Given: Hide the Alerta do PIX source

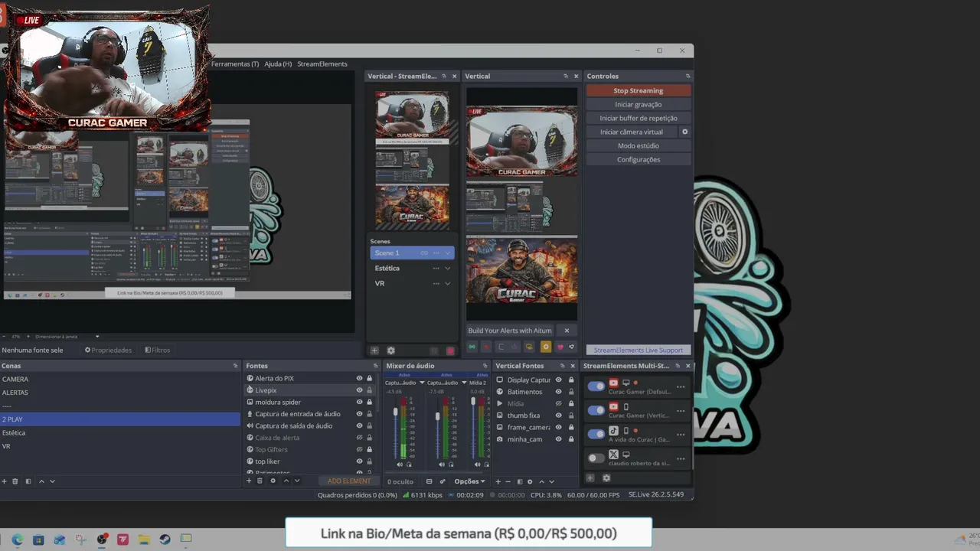Looking at the screenshot, I should (359, 378).
